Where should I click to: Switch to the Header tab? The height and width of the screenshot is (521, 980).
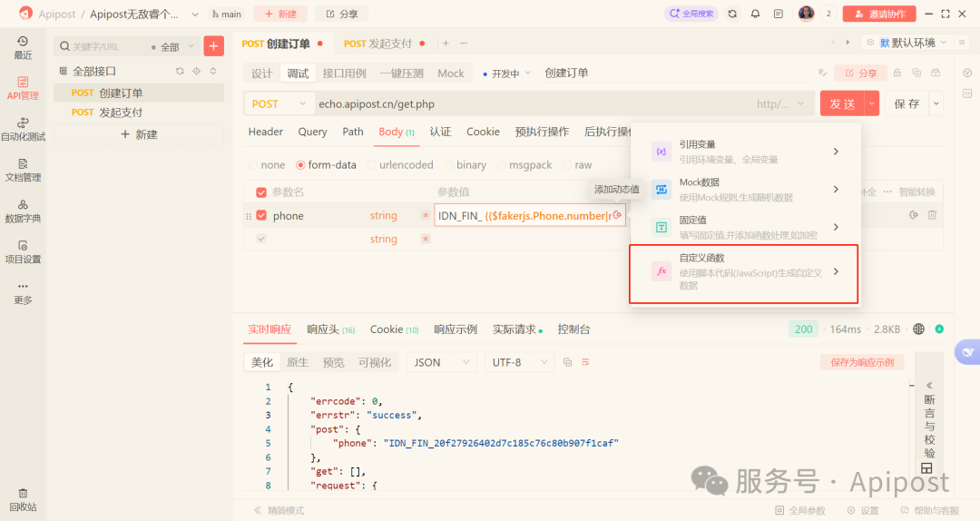266,132
